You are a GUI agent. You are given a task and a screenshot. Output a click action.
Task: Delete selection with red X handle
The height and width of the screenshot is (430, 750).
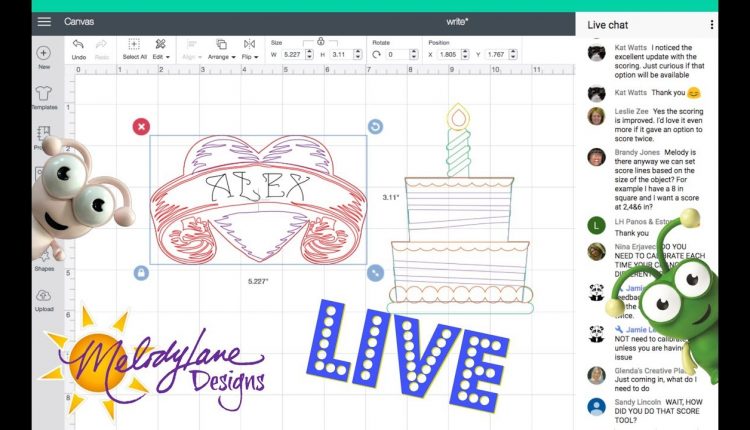click(141, 127)
